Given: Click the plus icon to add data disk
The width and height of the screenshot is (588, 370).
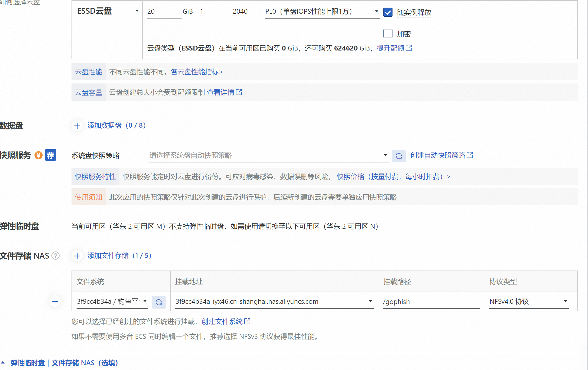Looking at the screenshot, I should point(77,126).
